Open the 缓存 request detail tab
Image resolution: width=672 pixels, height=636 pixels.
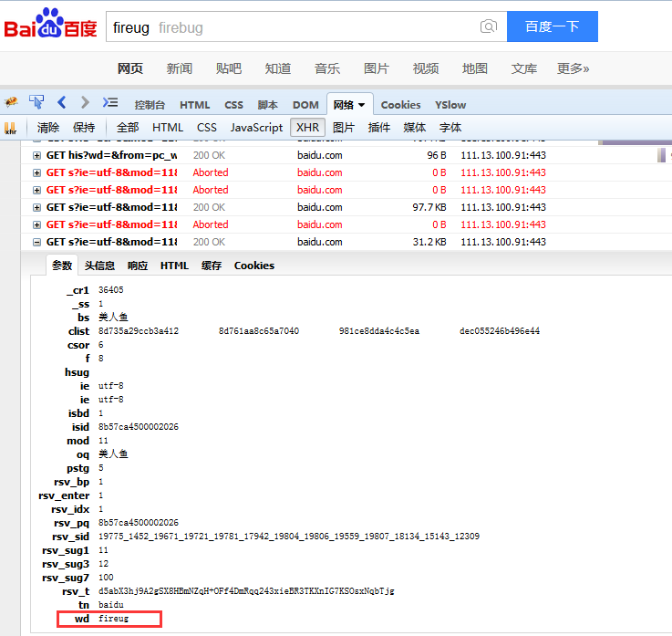pyautogui.click(x=212, y=266)
